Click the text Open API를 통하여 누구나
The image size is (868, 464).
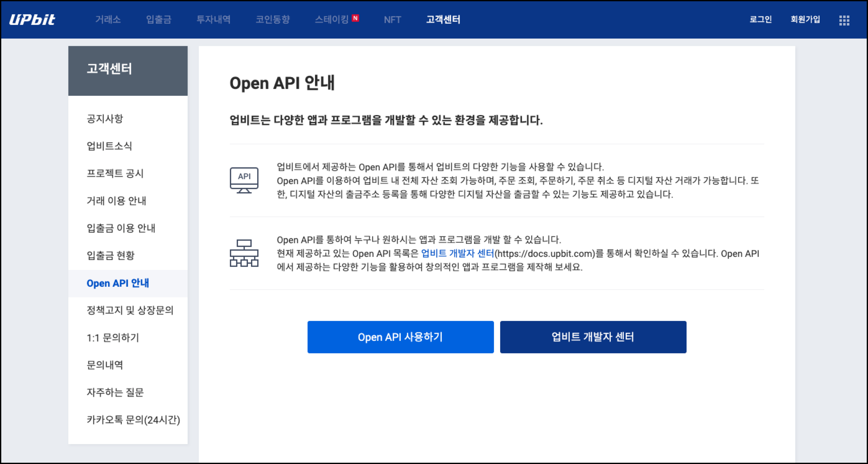tap(419, 240)
